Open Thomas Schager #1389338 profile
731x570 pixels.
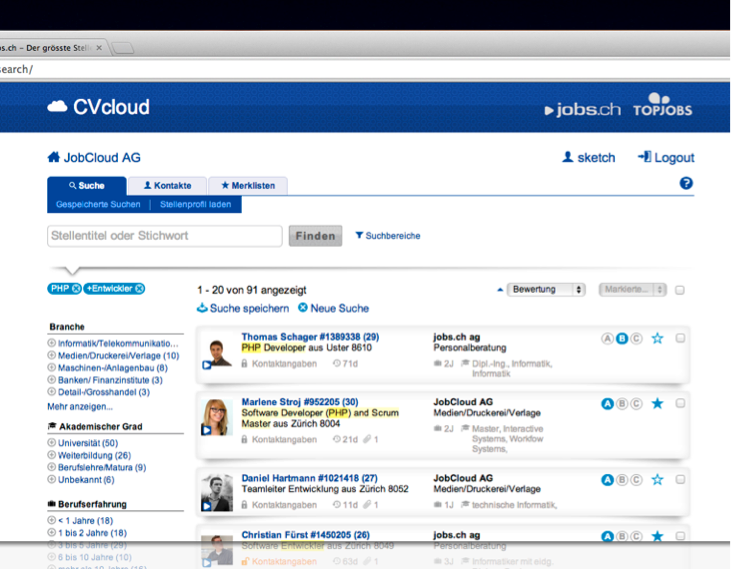(310, 337)
